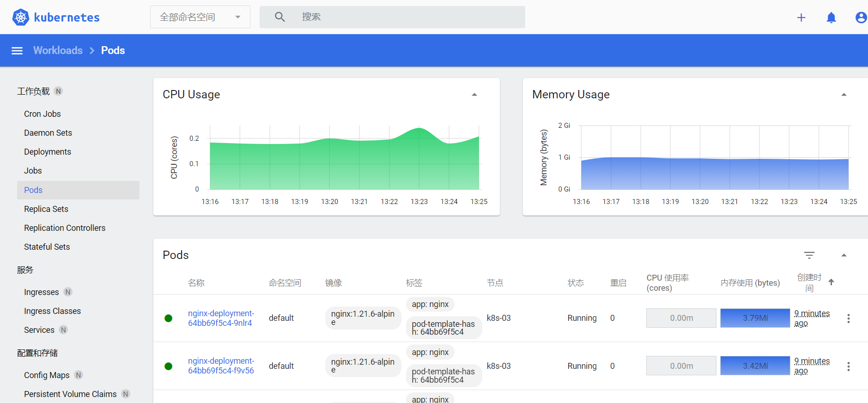Open the user account icon

pyautogui.click(x=861, y=18)
